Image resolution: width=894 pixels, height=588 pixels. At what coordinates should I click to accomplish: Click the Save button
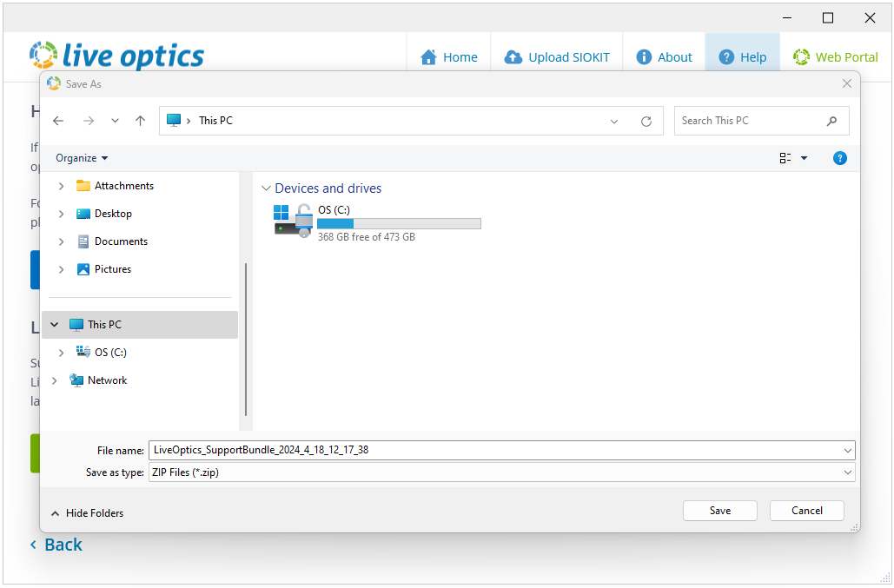tap(719, 511)
